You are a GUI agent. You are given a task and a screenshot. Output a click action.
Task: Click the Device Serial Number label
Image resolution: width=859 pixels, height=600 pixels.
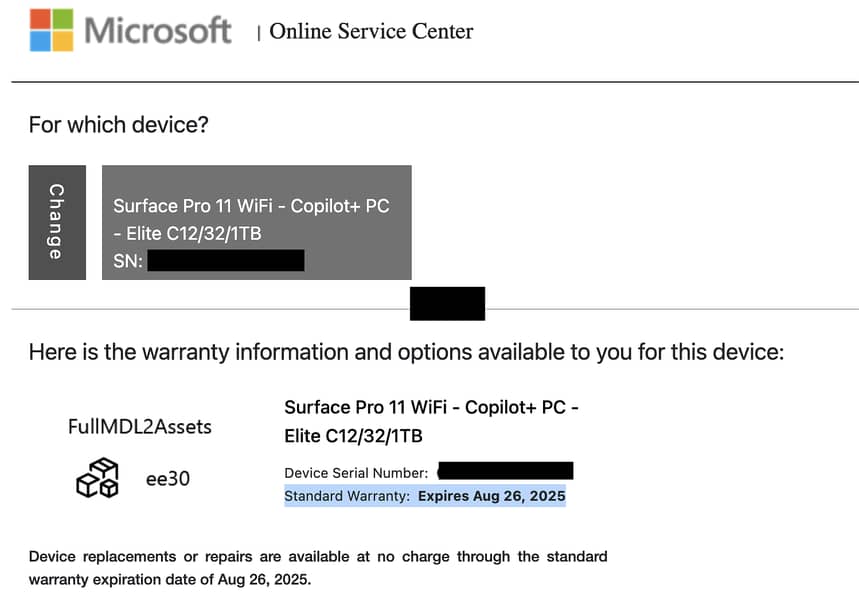coord(356,472)
